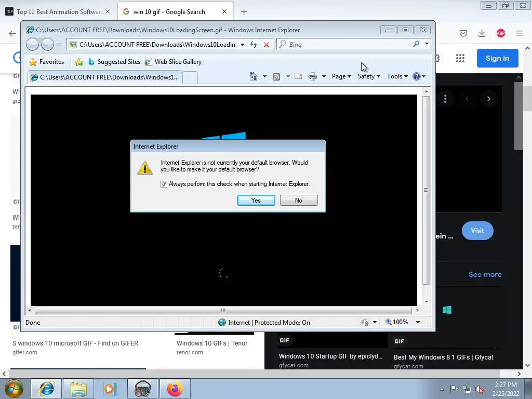Expand Bing search provider dropdown
Screen dimensions: 532x399
pos(427,44)
